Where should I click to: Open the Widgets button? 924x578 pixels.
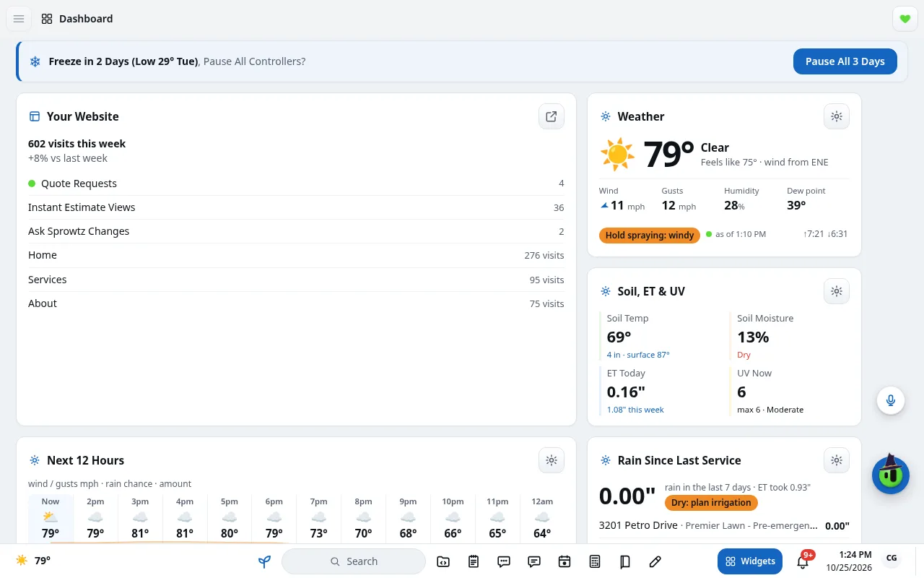750,561
